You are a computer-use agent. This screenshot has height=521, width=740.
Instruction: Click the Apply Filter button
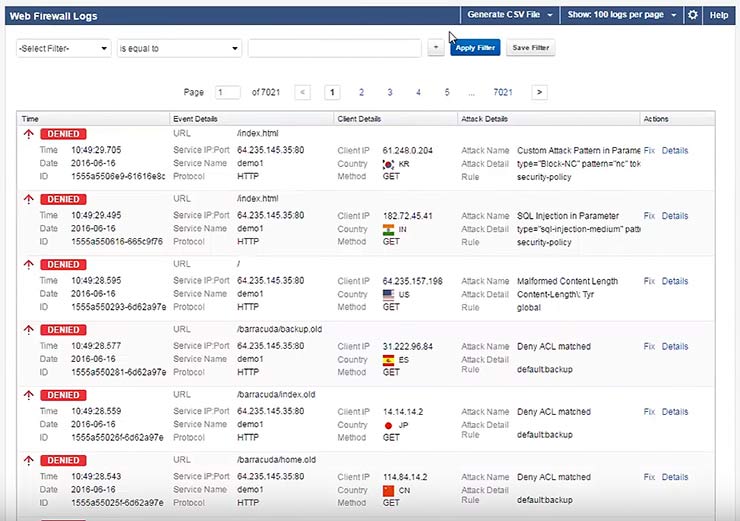475,48
